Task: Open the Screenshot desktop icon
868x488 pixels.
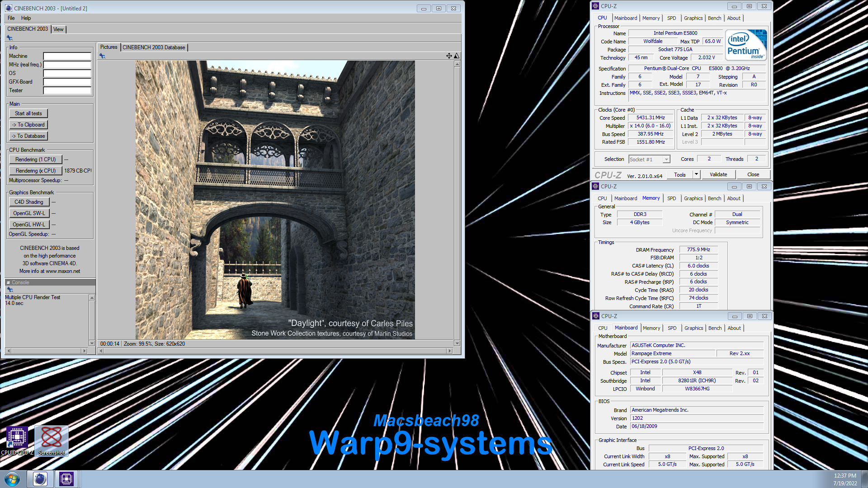Action: coord(52,441)
